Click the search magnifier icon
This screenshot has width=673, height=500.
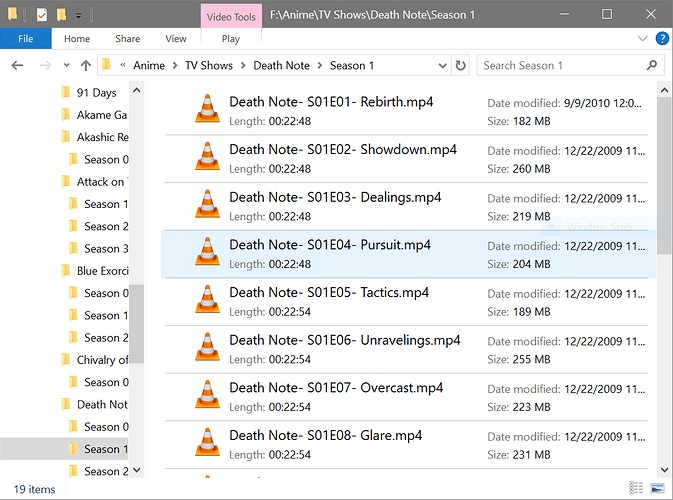pos(651,66)
